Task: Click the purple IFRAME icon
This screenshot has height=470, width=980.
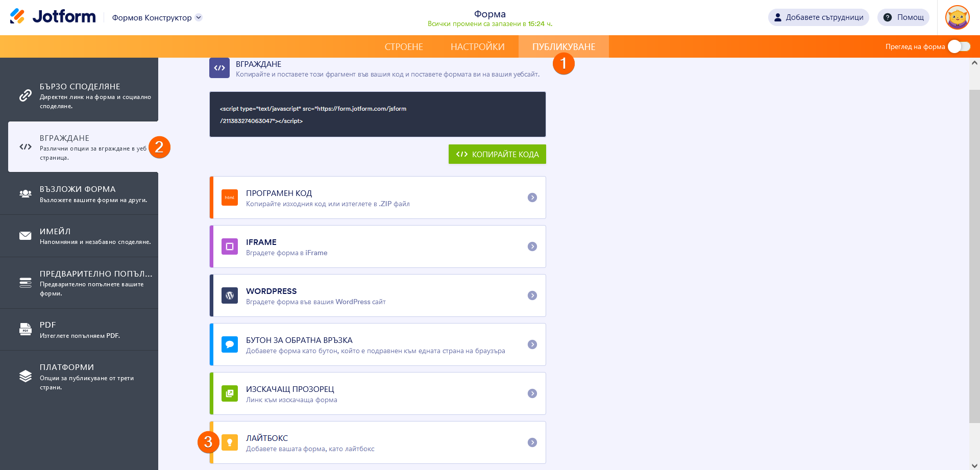Action: coord(230,246)
